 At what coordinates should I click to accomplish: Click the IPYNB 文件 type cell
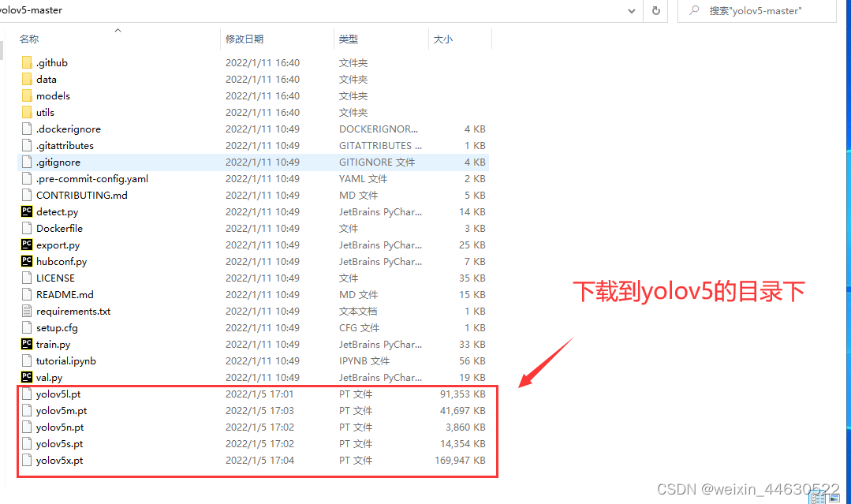[364, 360]
